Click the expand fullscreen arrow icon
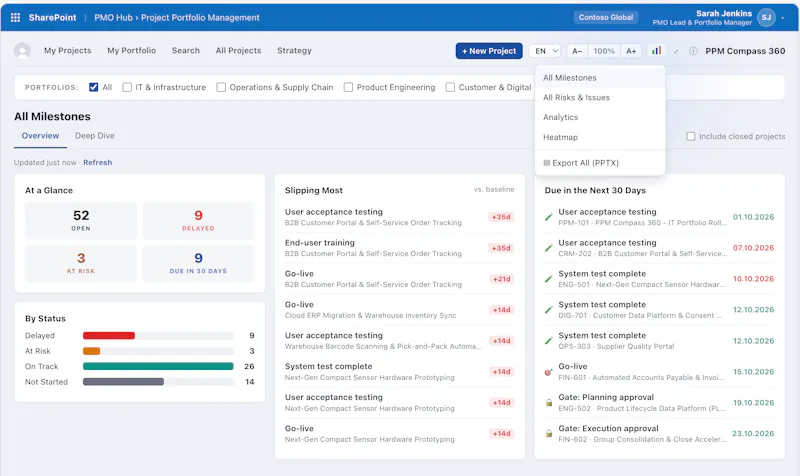800x476 pixels. [676, 51]
